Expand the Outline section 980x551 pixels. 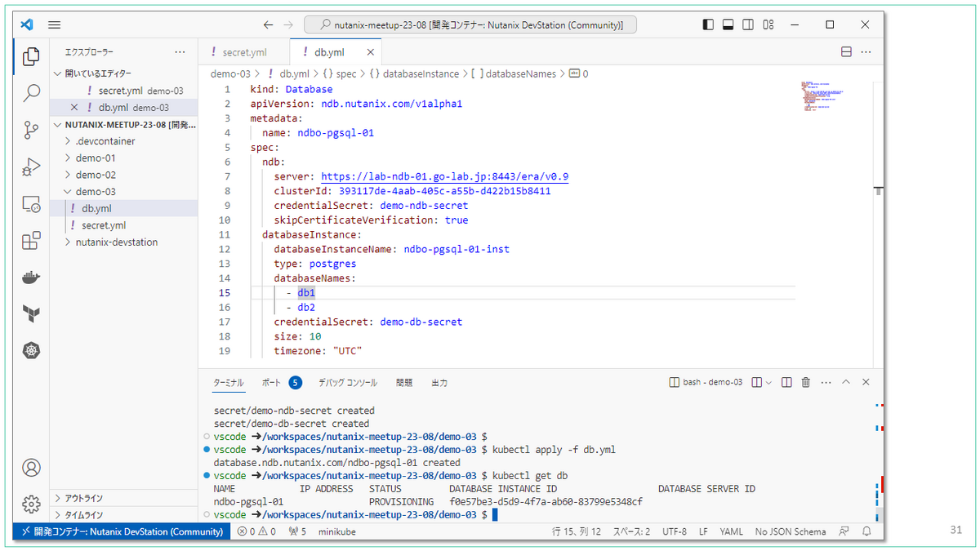tap(83, 498)
